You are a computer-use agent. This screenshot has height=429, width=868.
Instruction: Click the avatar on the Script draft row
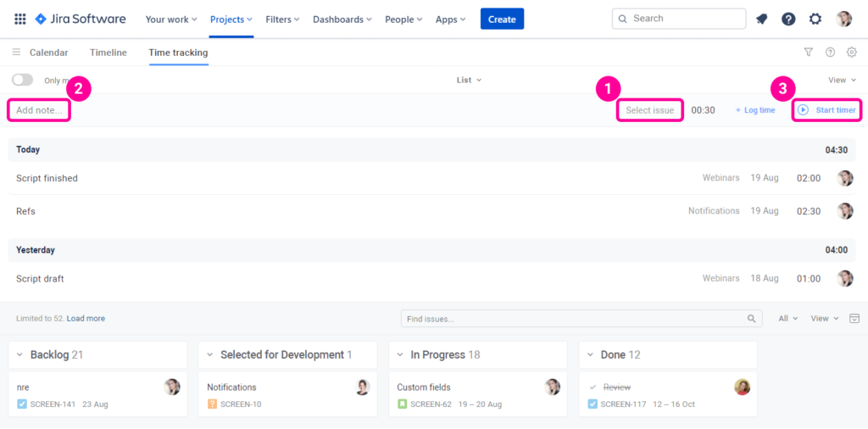coord(845,278)
